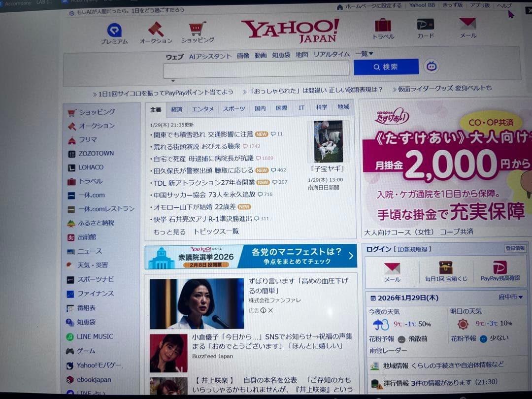Viewport: 532px width, 399px height.
Task: Close the blood pressure ad with X
Action: 270,310
